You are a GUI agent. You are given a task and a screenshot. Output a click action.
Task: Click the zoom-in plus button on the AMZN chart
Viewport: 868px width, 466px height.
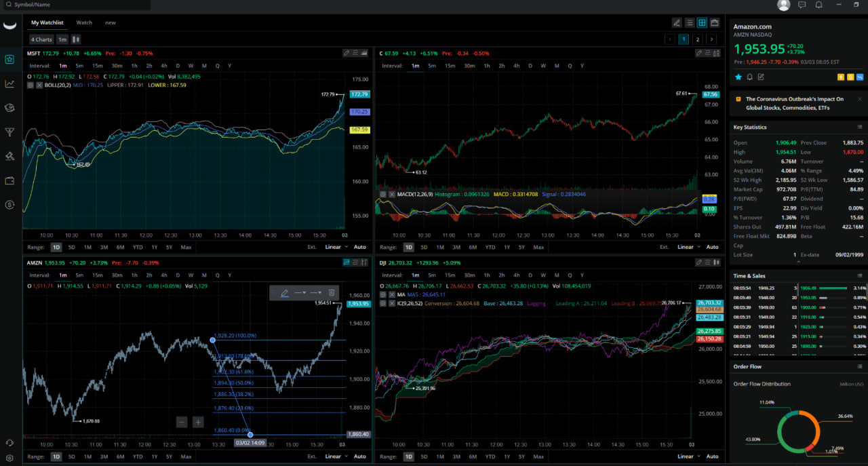point(198,422)
